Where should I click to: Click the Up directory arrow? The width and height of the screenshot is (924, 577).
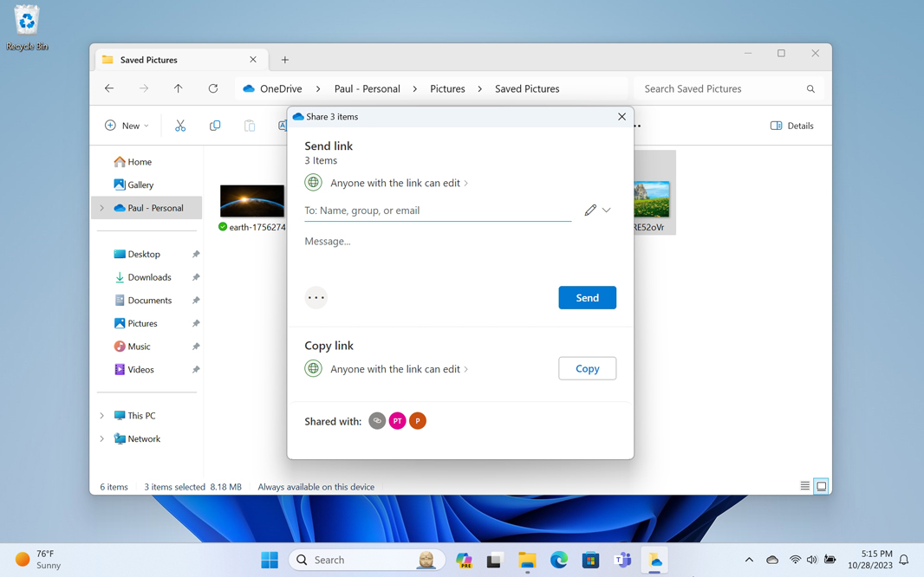coord(179,88)
